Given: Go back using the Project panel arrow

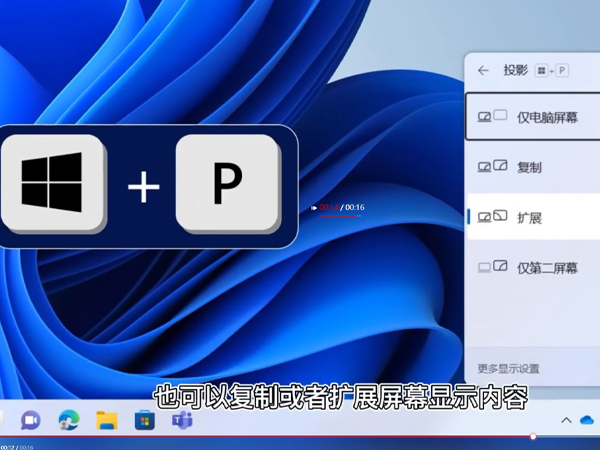Looking at the screenshot, I should coord(483,70).
